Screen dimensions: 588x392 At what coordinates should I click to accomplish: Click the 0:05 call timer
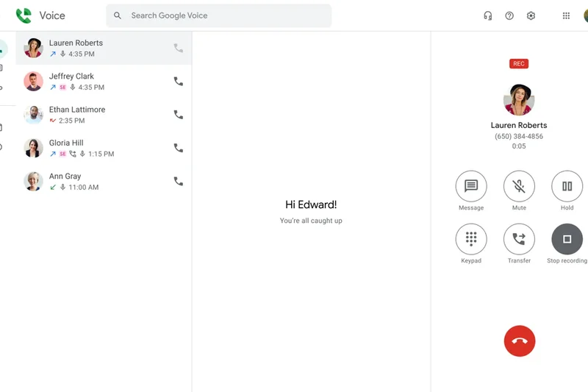click(x=519, y=146)
